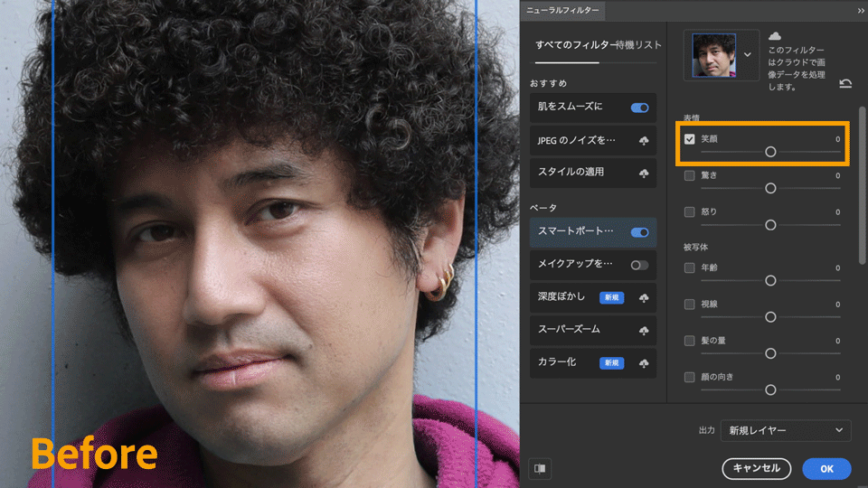Screen dimensions: 868x488
Task: Click the 新規 badge on カラー化
Action: (612, 363)
